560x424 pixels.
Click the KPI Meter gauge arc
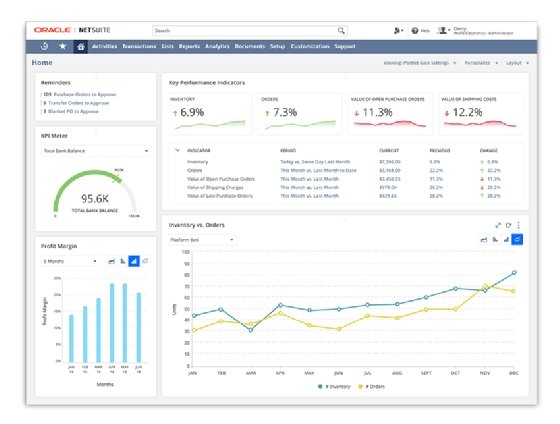[x=95, y=190]
